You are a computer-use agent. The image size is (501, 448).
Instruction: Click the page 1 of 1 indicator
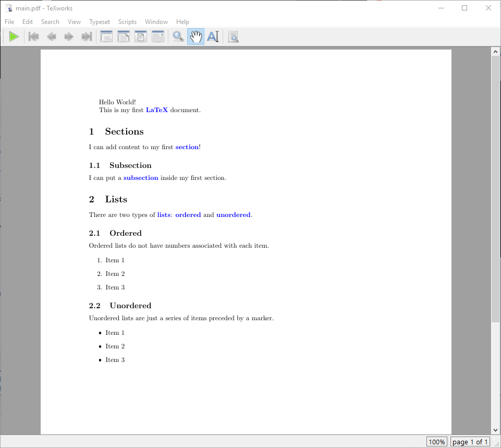click(470, 442)
